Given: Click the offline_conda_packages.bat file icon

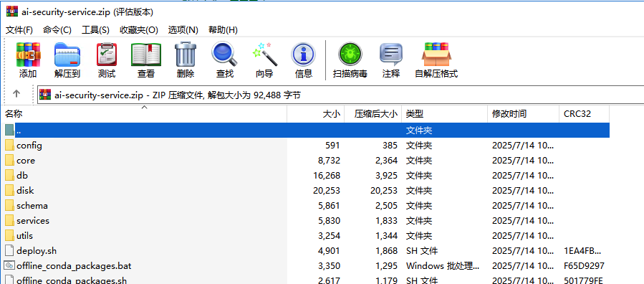Looking at the screenshot, I should point(9,265).
